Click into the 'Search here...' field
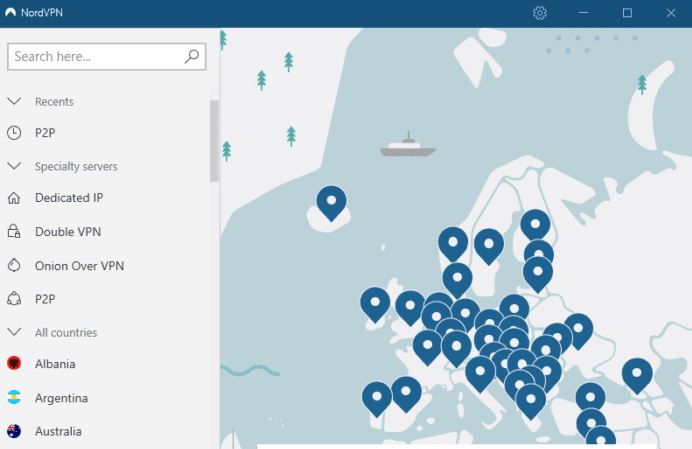Viewport: 692px width, 449px height. pyautogui.click(x=106, y=57)
